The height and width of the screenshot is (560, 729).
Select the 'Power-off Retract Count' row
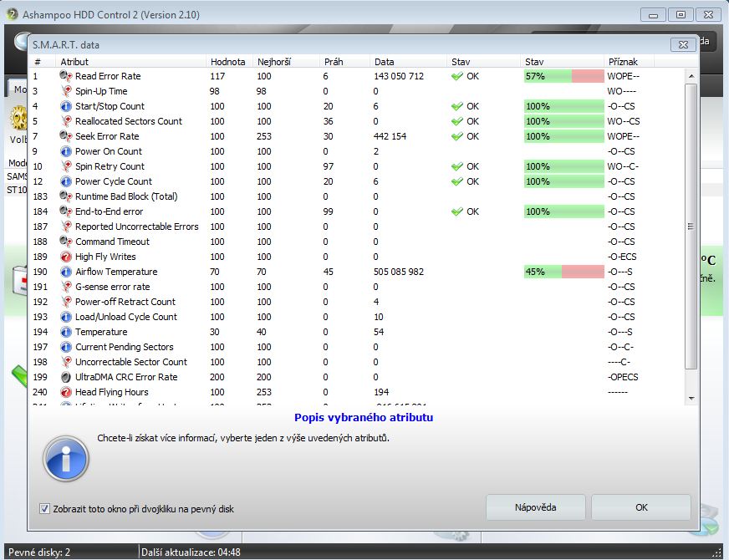coord(357,302)
